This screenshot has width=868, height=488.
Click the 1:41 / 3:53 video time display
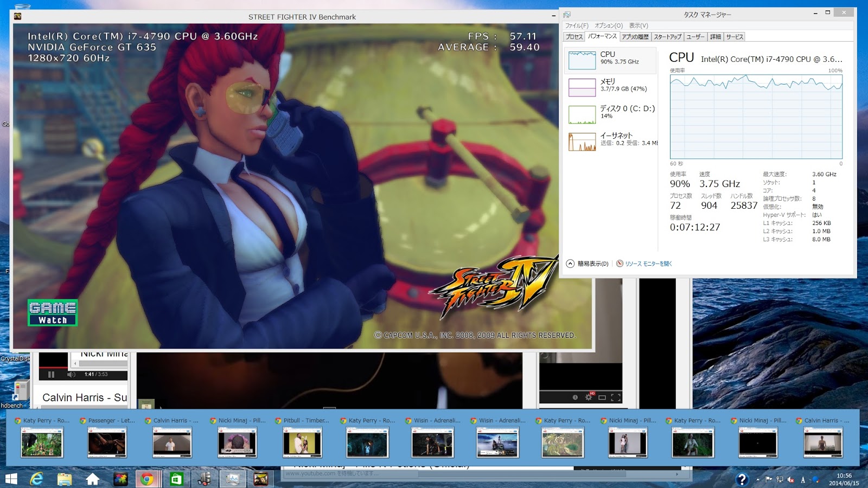(x=96, y=374)
